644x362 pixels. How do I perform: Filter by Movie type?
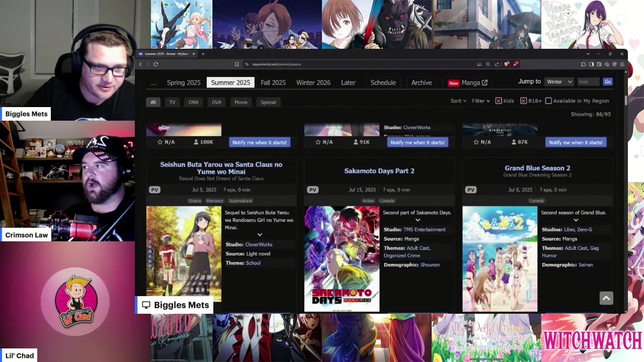pyautogui.click(x=241, y=102)
